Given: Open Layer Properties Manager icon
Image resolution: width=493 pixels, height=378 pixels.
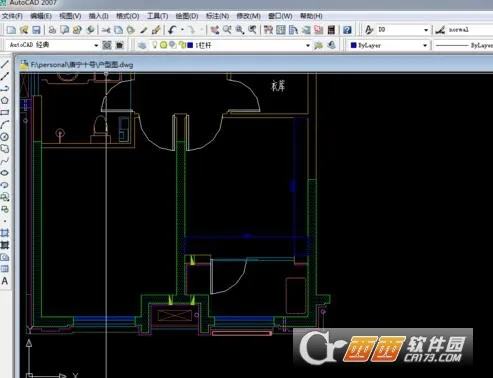Looking at the screenshot, I should click(142, 45).
